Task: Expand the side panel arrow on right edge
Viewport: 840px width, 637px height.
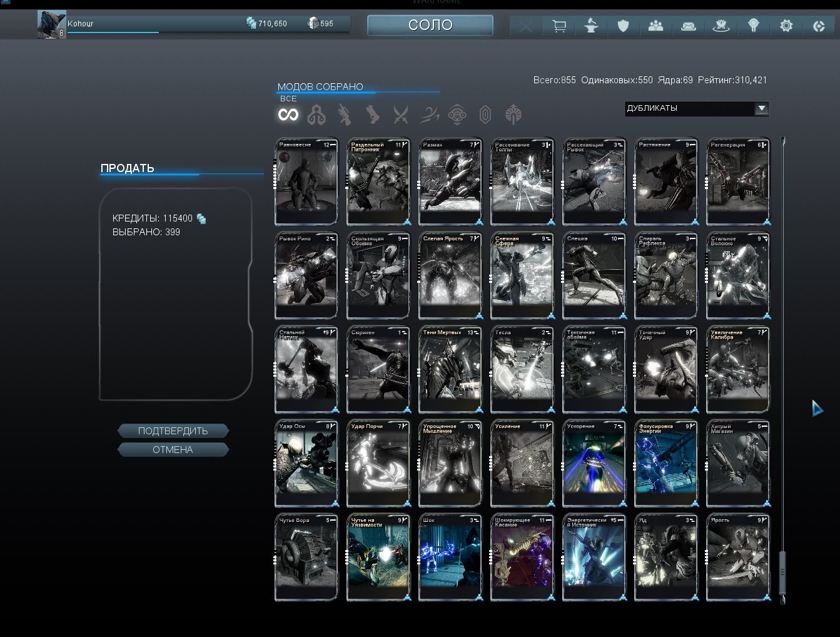Action: tap(817, 409)
